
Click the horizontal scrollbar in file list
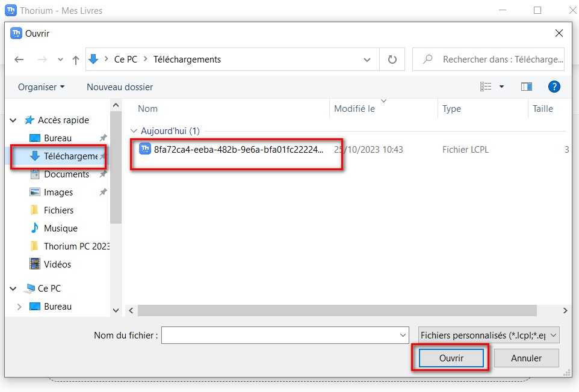337,310
